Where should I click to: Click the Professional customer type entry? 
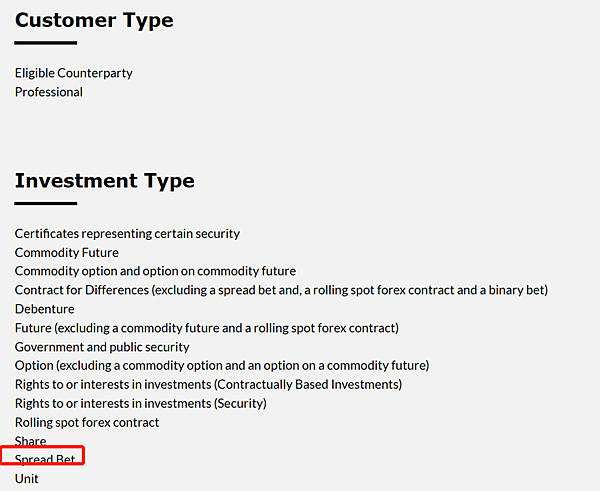[49, 92]
